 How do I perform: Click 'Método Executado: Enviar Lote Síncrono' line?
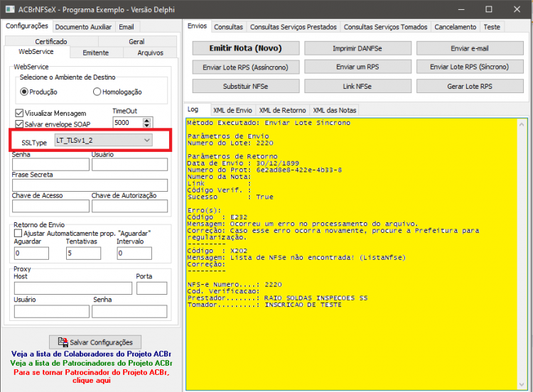[269, 123]
